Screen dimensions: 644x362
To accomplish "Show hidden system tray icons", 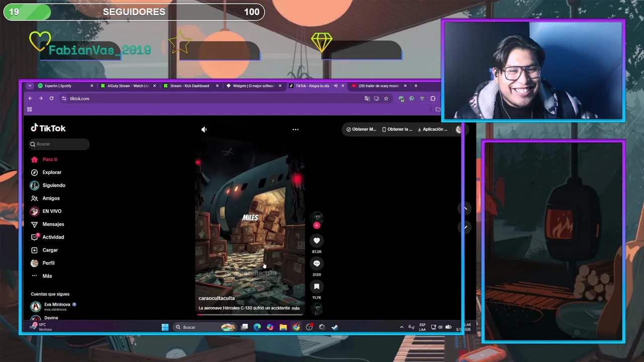I will click(401, 327).
